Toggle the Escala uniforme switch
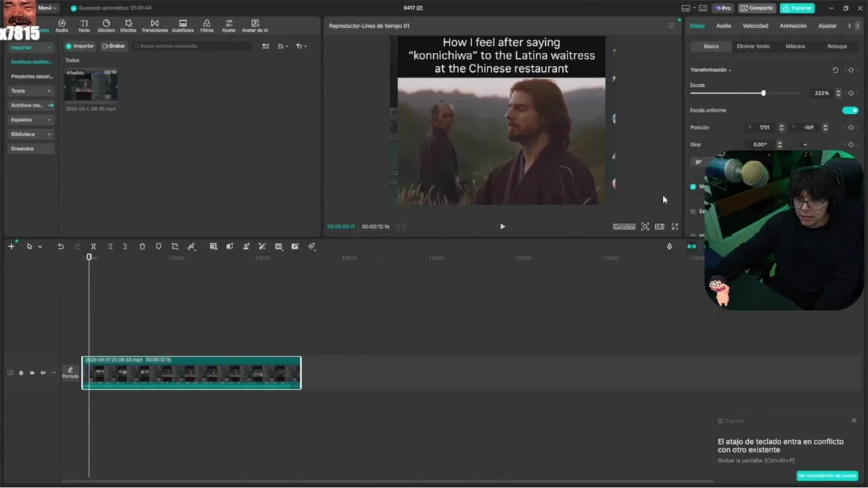Screen dimensions: 868x488 coord(850,110)
